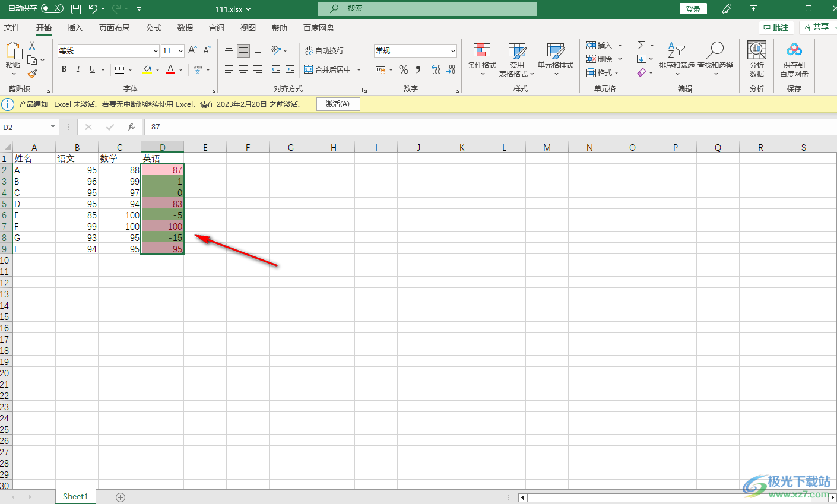
Task: Select the Sheet1 sheet tab
Action: click(x=75, y=497)
